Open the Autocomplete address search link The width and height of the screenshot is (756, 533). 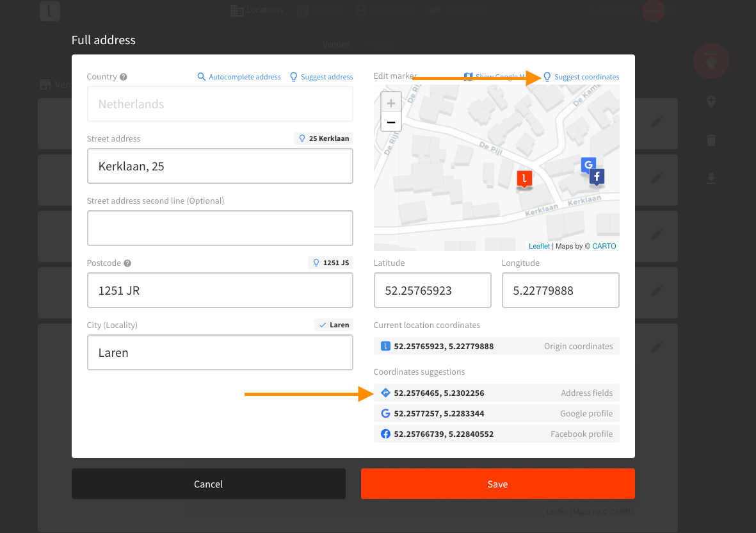pos(239,77)
